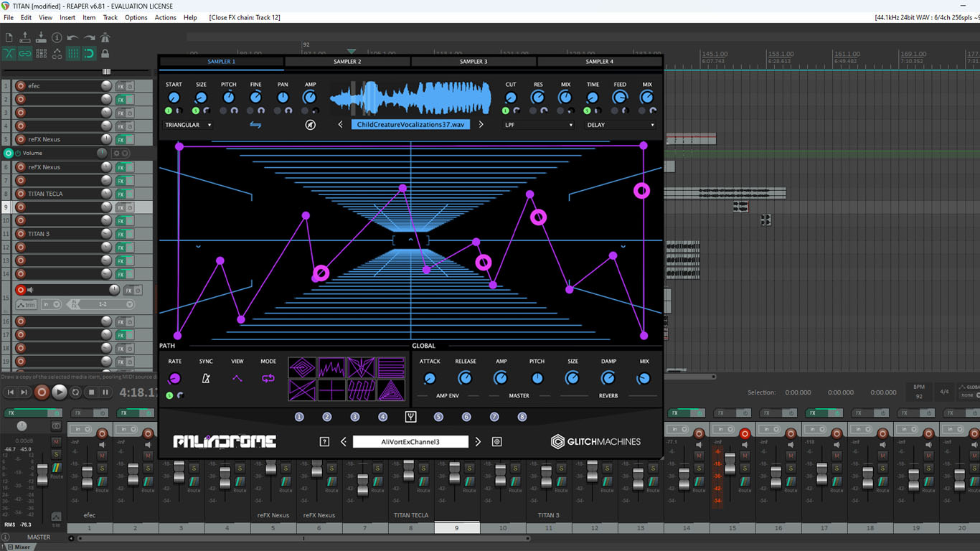Open Palindrome help question mark icon
980x551 pixels.
click(324, 442)
